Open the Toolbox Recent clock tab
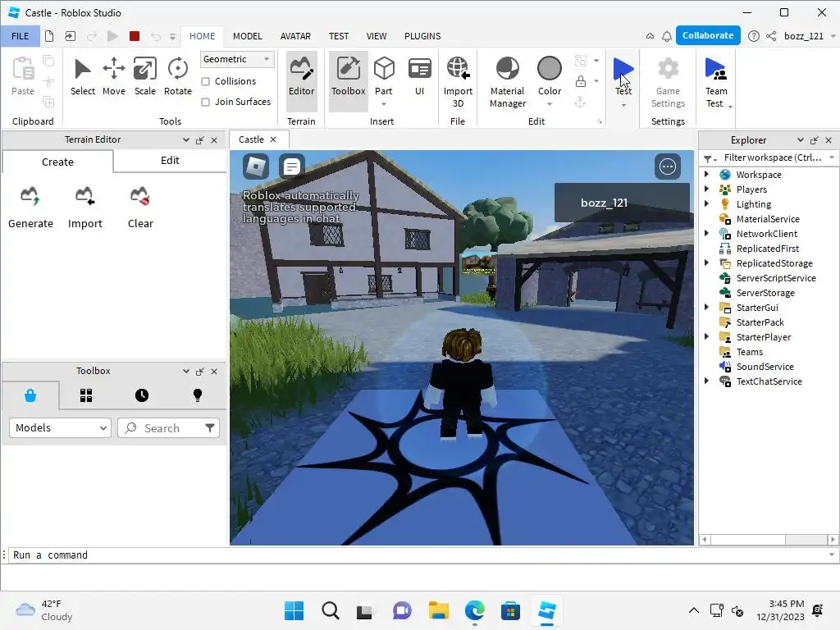Image resolution: width=840 pixels, height=630 pixels. [x=142, y=395]
